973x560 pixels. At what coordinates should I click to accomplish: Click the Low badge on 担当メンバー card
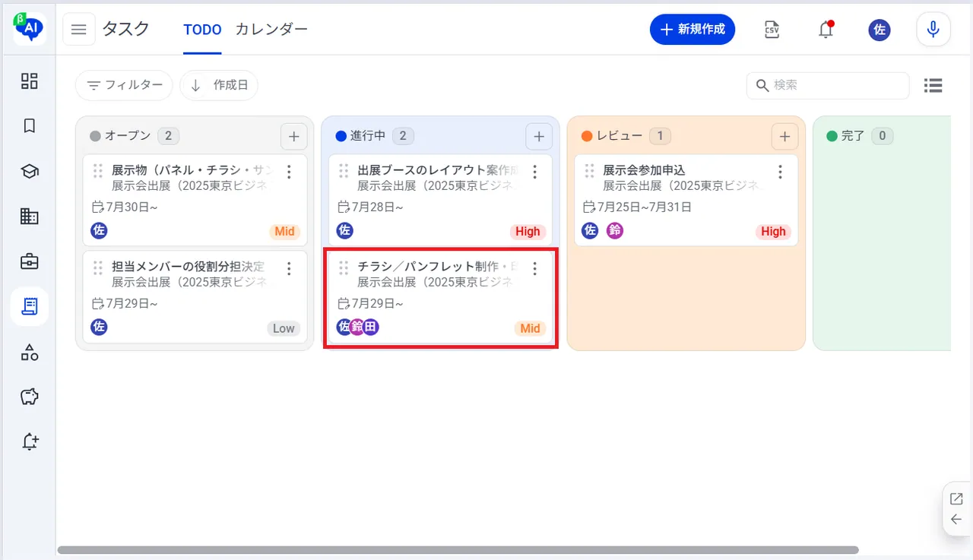point(284,328)
